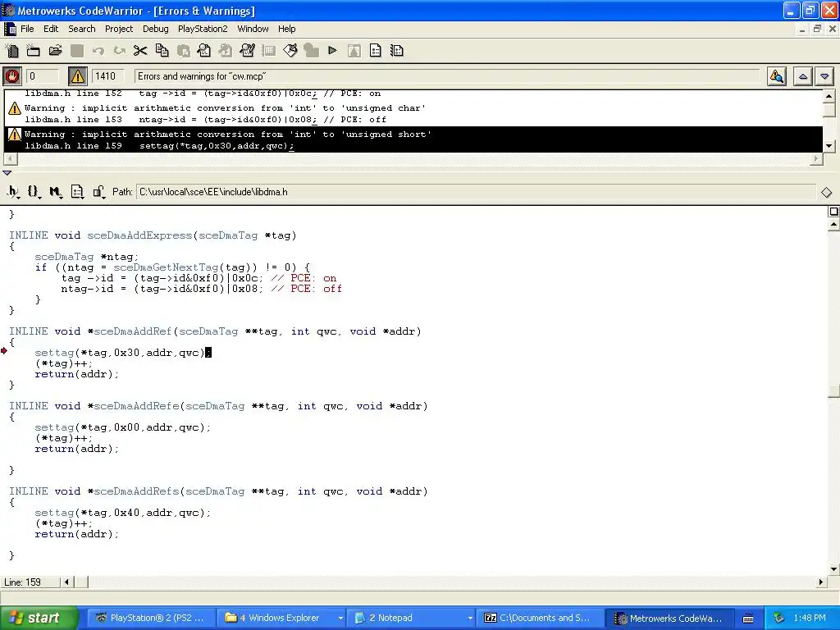Click the New Text File toolbar icon
Image resolution: width=840 pixels, height=630 pixels.
pyautogui.click(x=11, y=51)
